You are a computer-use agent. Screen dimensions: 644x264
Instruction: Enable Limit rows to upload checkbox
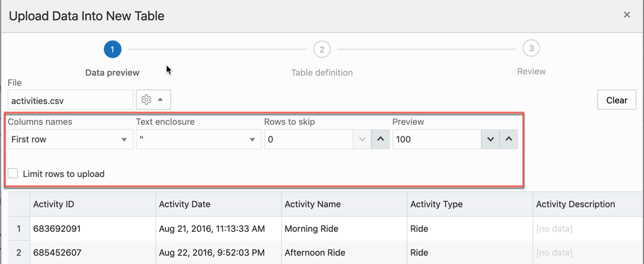13,173
